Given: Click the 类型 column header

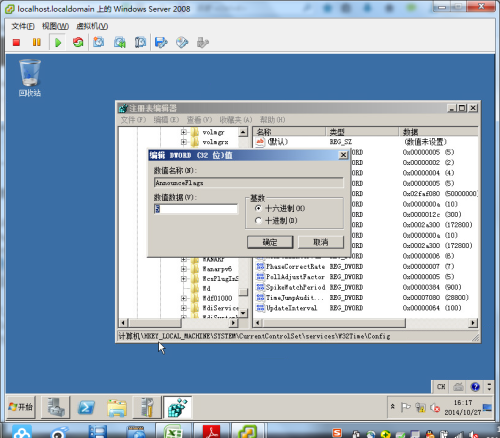Looking at the screenshot, I should [x=362, y=132].
